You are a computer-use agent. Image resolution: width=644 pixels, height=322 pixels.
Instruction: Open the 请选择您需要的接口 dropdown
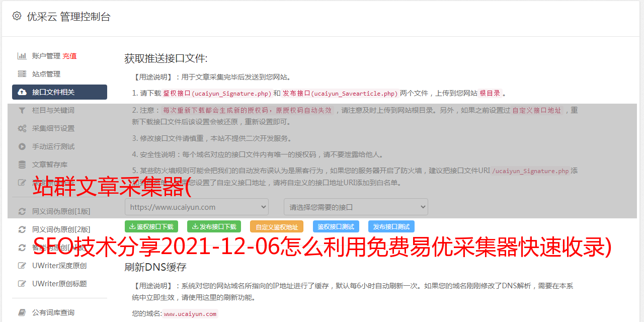tap(356, 207)
